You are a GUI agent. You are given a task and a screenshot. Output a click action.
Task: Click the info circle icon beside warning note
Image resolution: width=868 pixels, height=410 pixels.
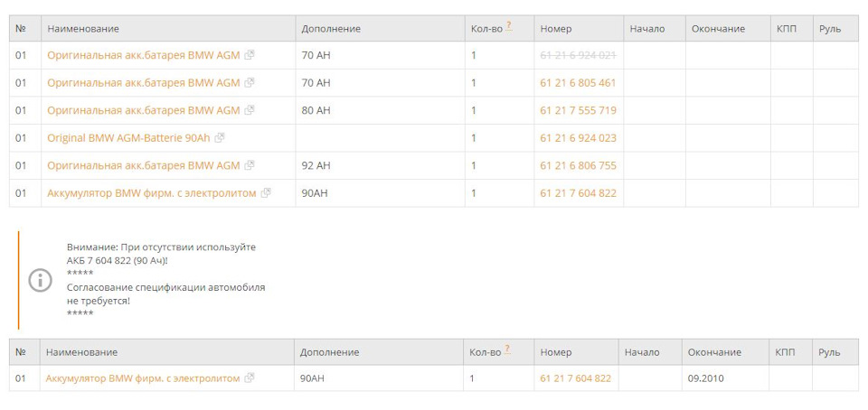41,280
